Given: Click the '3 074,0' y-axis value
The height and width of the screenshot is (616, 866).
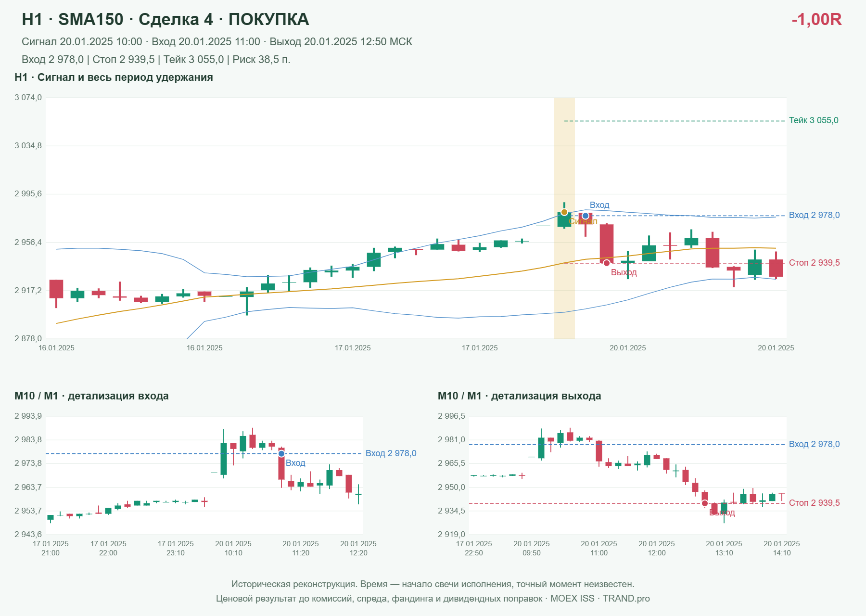Looking at the screenshot, I should [28, 98].
